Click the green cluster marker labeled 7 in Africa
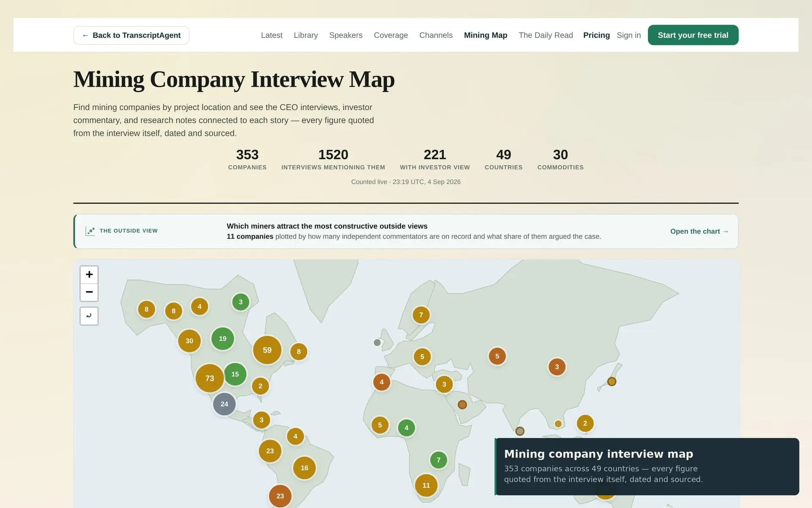The height and width of the screenshot is (508, 812). (x=439, y=460)
